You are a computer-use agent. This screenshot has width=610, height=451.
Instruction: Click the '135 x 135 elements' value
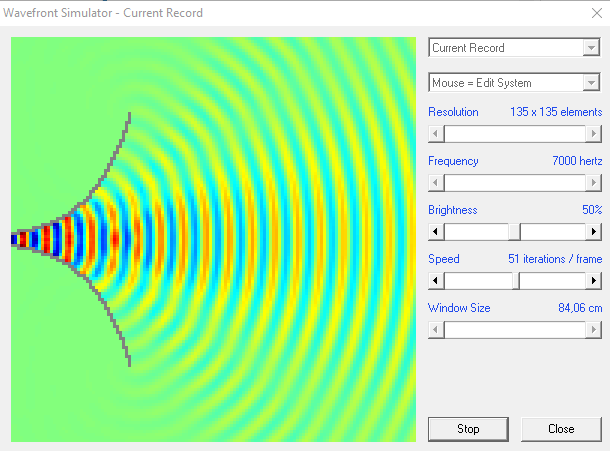(x=556, y=112)
